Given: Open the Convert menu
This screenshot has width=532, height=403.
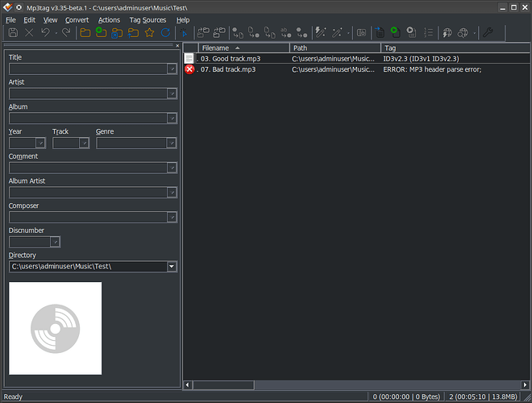Looking at the screenshot, I should [77, 20].
